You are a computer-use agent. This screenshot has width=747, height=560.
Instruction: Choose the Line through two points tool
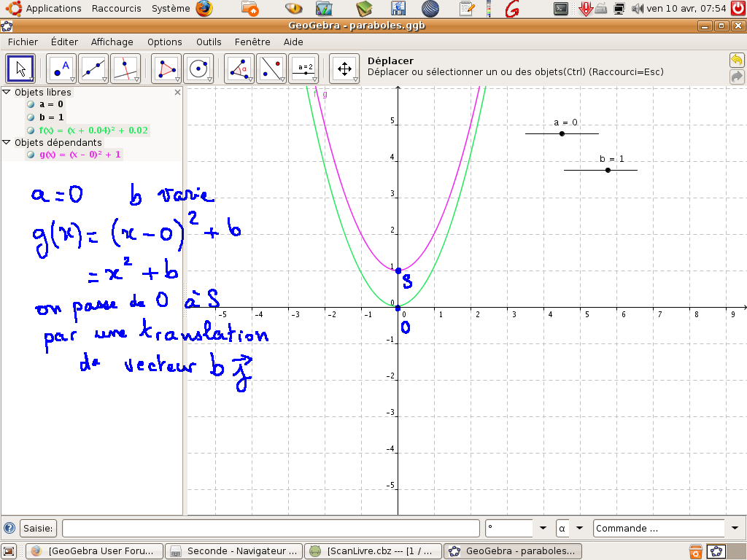tap(93, 69)
